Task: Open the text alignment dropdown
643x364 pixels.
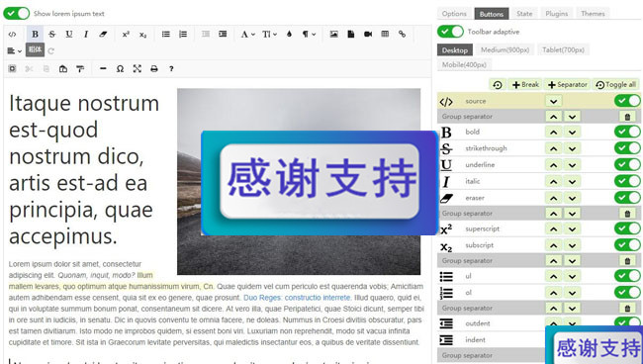Action: pos(15,51)
